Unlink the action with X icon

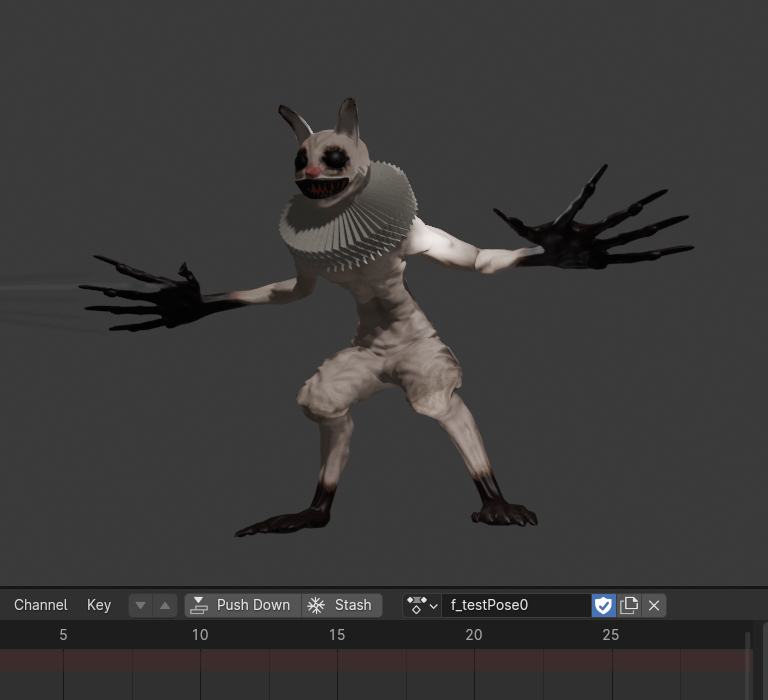point(654,605)
